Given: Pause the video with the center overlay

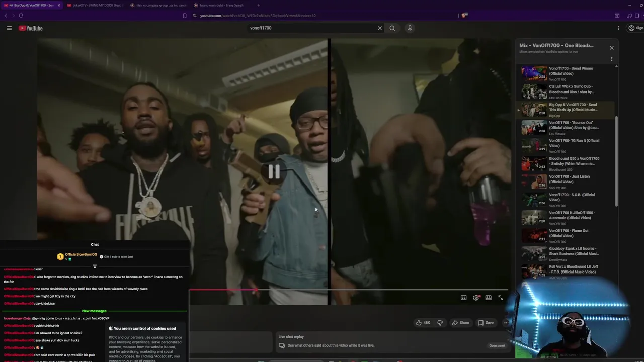Looking at the screenshot, I should tap(274, 172).
